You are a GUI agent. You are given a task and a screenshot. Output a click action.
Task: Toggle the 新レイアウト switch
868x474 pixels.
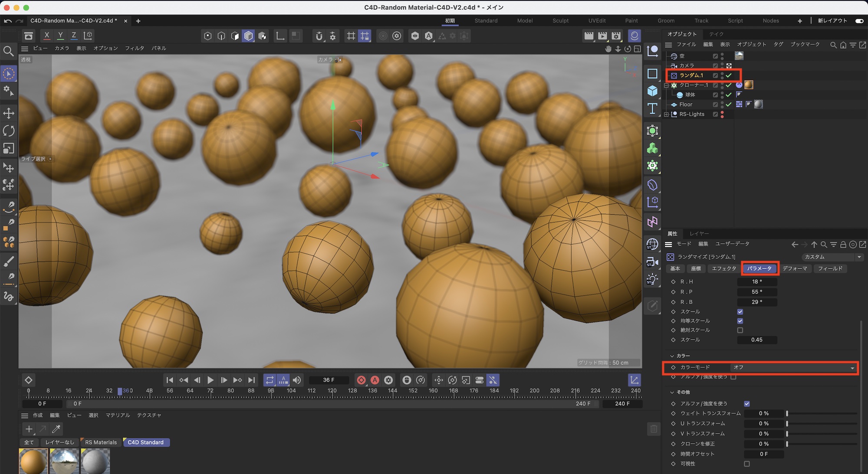(x=859, y=21)
